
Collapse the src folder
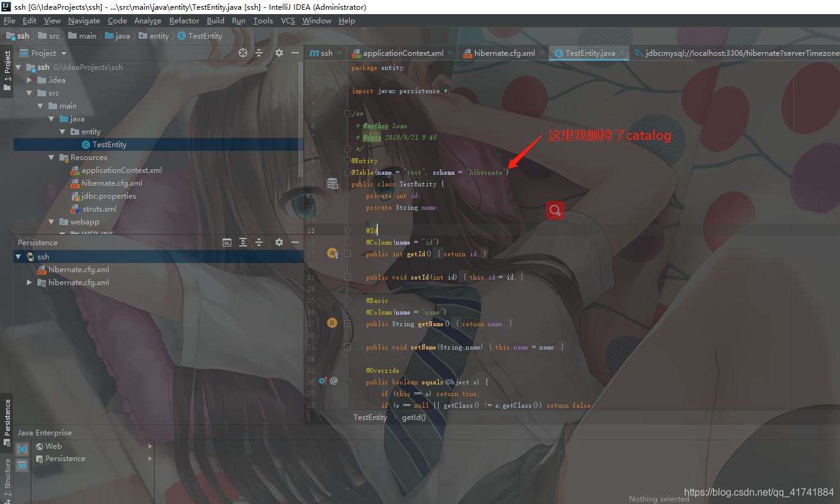pyautogui.click(x=29, y=93)
